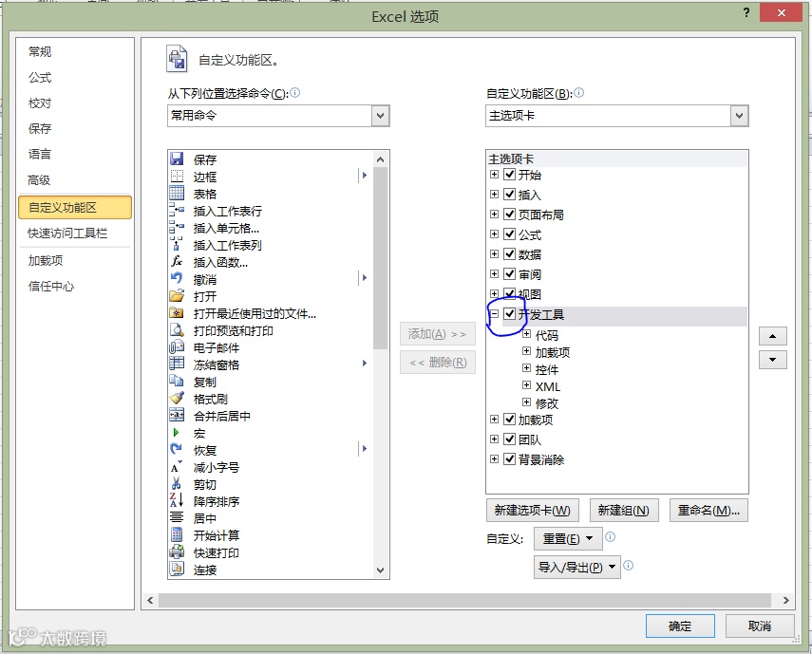Click the Open (打开) folder icon
Viewport: 812px width, 654px height.
coord(177,295)
